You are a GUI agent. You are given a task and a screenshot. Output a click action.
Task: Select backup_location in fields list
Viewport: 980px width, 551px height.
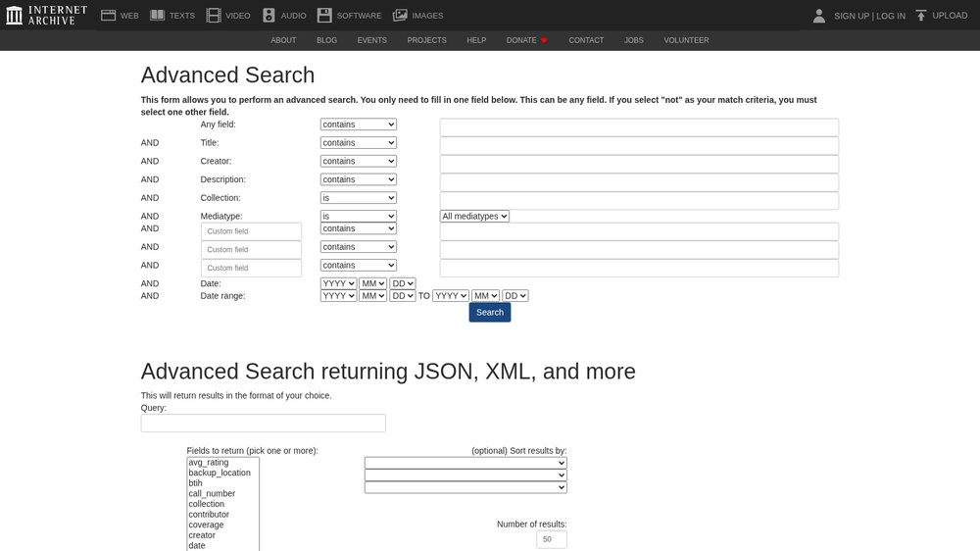tap(222, 473)
